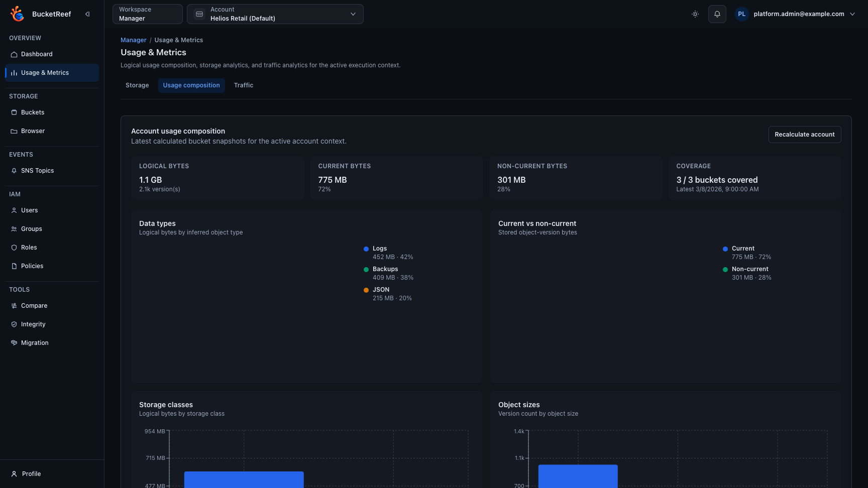The height and width of the screenshot is (488, 868).
Task: Go to Users under IAM
Action: click(x=52, y=210)
